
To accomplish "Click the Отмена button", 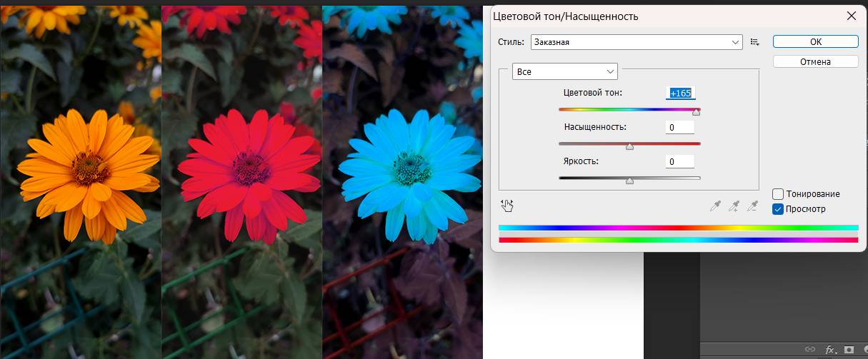I will pyautogui.click(x=815, y=61).
